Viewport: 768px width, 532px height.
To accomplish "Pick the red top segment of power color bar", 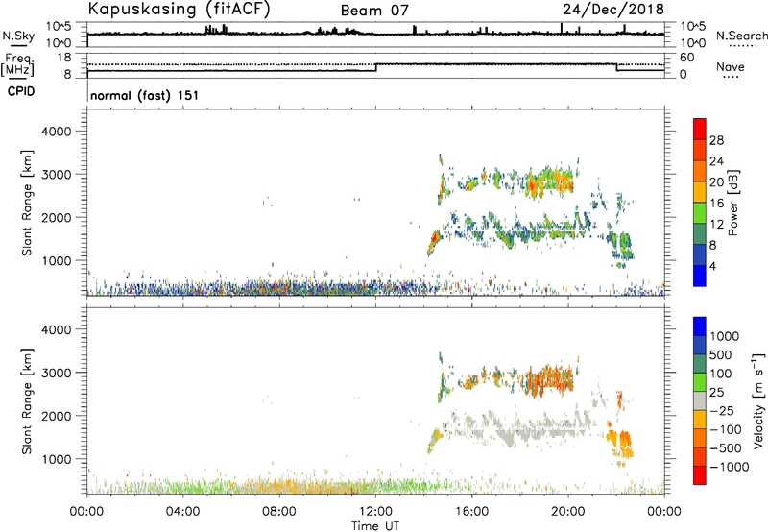I will click(700, 130).
